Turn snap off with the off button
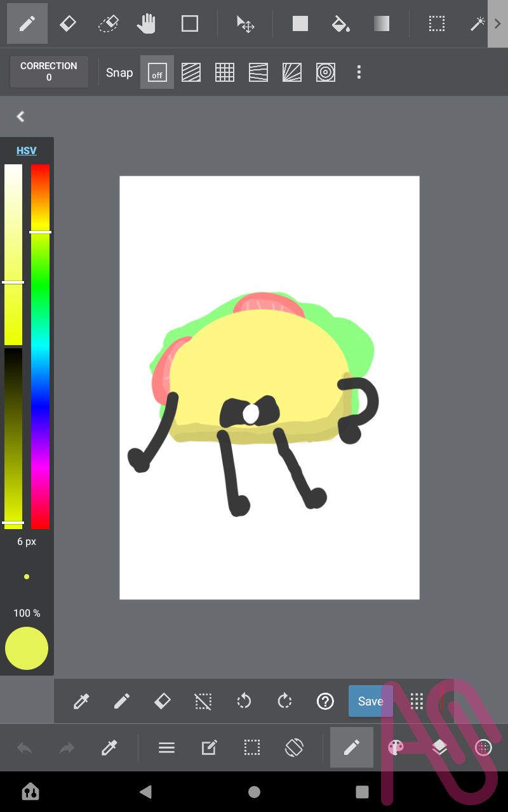The image size is (508, 812). coord(157,72)
